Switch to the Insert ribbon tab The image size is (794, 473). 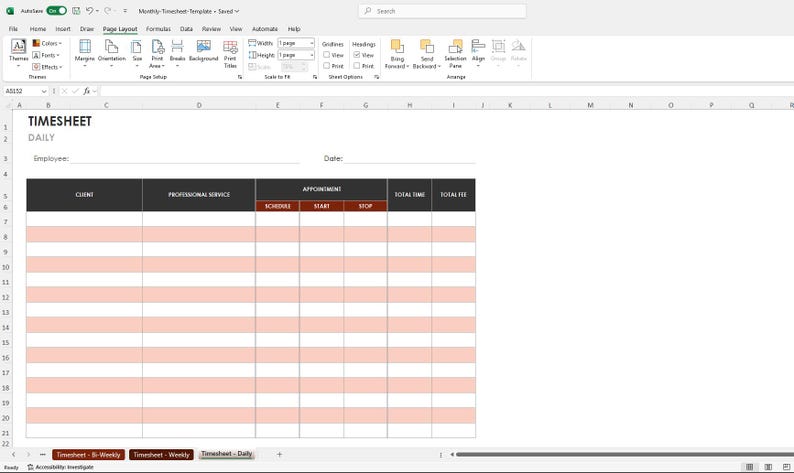click(x=63, y=29)
